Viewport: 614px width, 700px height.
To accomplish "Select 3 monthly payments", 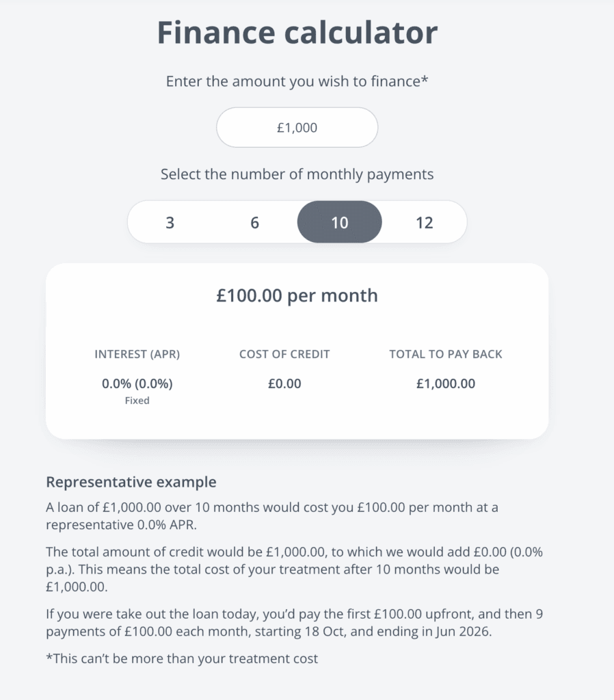I will [x=170, y=222].
